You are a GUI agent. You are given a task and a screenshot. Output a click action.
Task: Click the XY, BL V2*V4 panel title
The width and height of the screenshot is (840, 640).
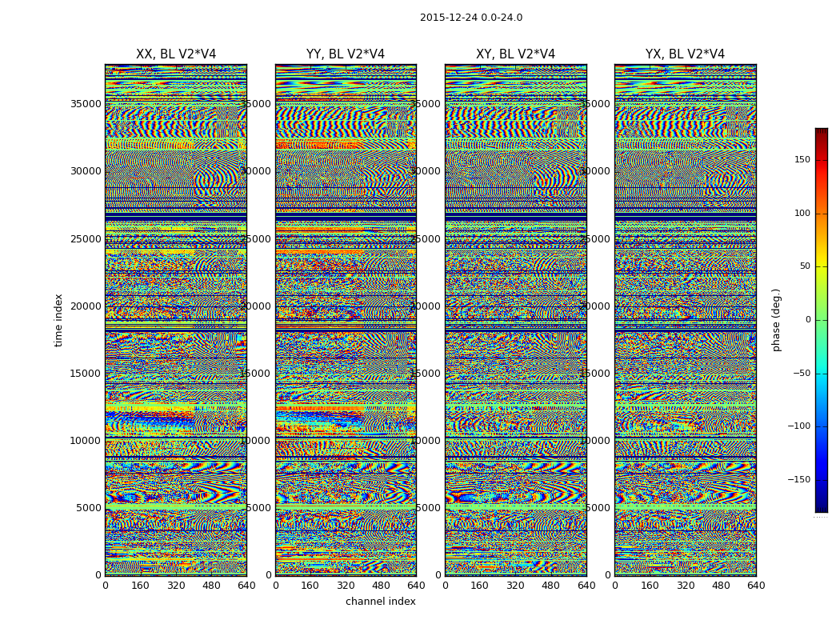tap(515, 54)
